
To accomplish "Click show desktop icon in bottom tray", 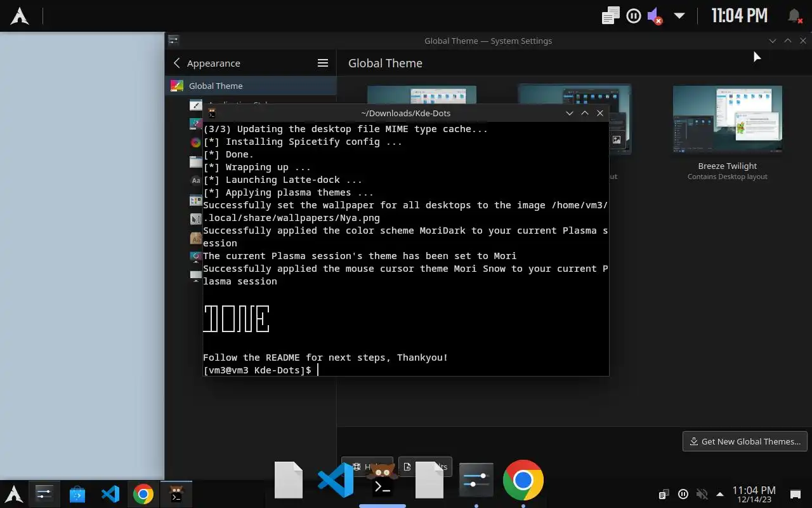I will (x=795, y=494).
